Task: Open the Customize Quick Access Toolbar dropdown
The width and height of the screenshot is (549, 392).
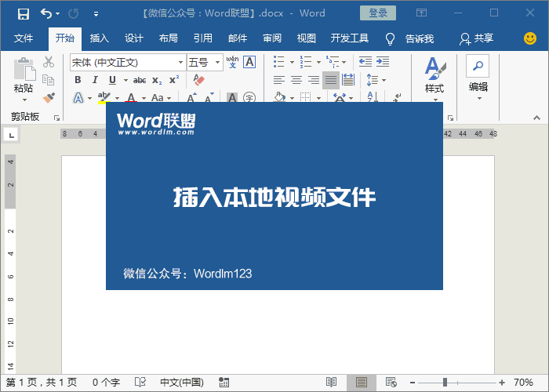Action: [x=96, y=14]
